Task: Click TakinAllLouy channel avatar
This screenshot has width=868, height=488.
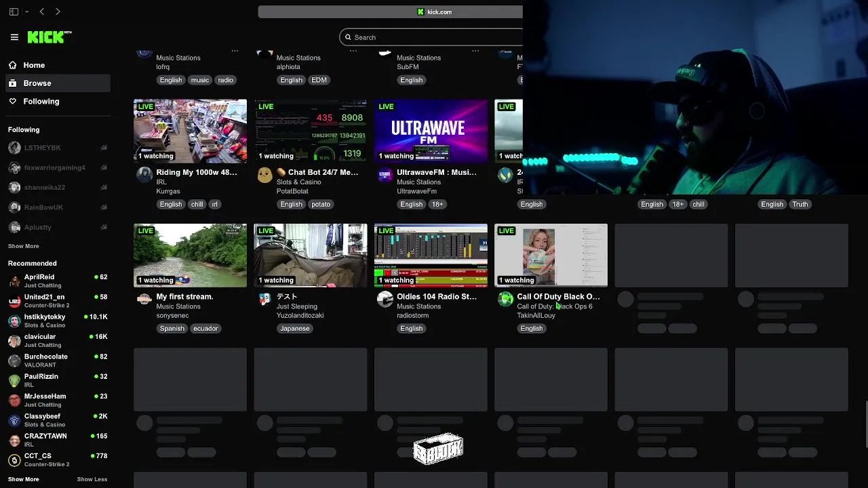Action: [505, 299]
